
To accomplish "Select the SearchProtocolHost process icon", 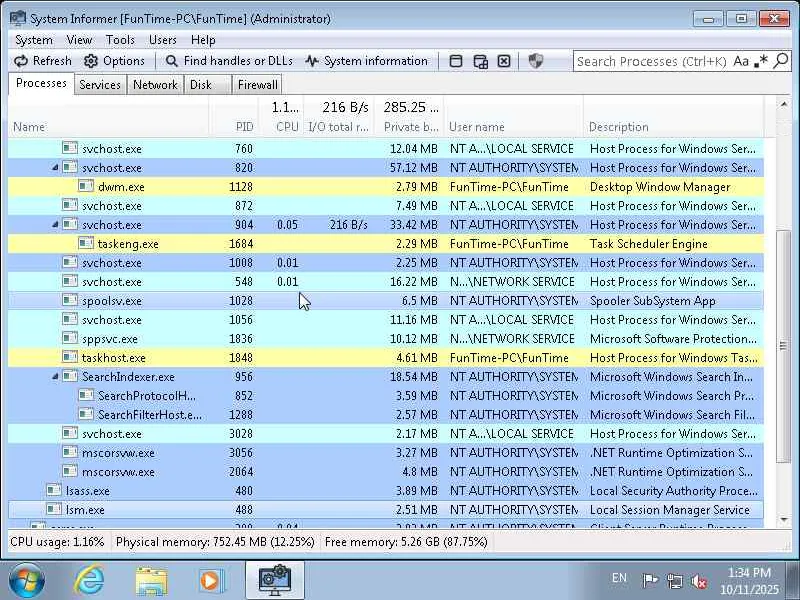I will tap(86, 395).
